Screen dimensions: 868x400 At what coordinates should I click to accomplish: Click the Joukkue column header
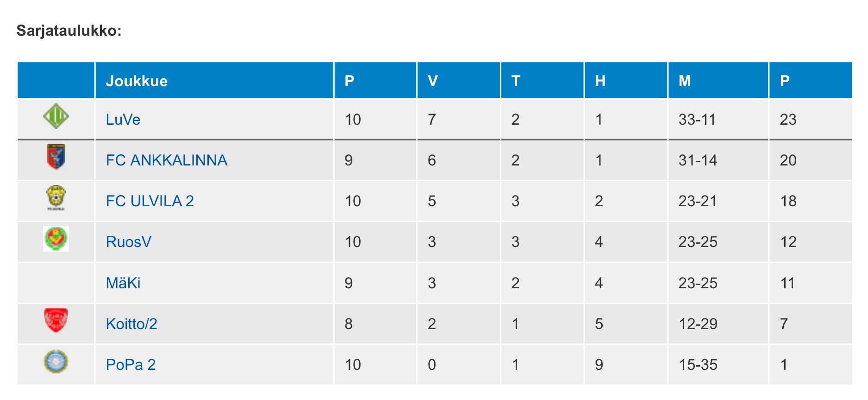(x=137, y=81)
